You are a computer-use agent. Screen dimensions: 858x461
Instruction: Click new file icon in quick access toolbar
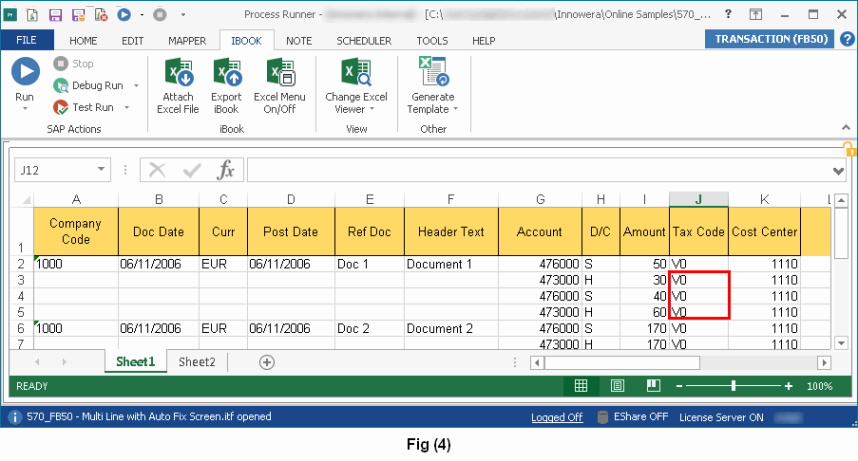click(x=32, y=15)
